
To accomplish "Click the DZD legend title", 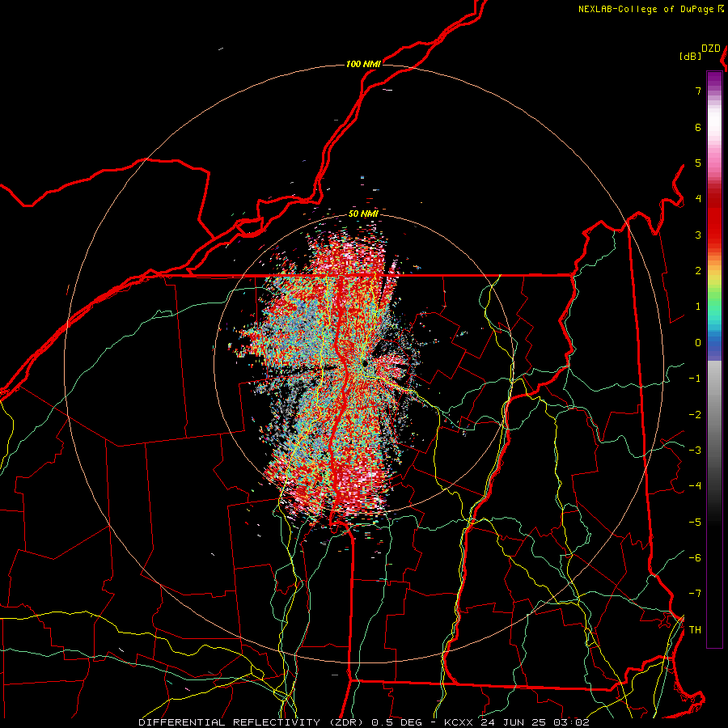I will [x=710, y=49].
